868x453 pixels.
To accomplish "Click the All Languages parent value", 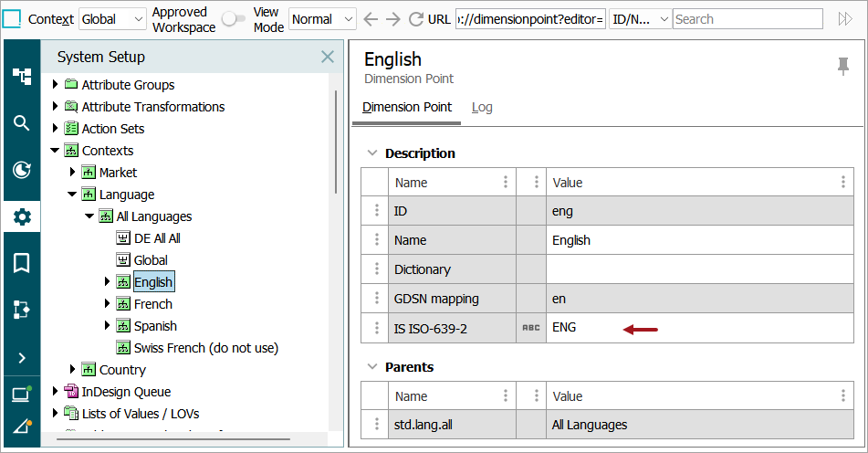I will 700,424.
